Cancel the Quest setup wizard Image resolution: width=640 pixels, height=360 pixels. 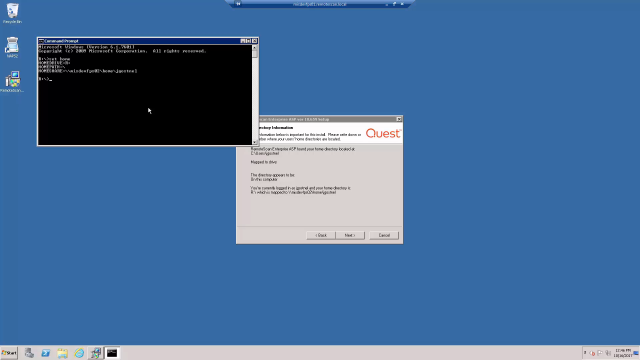coord(384,236)
